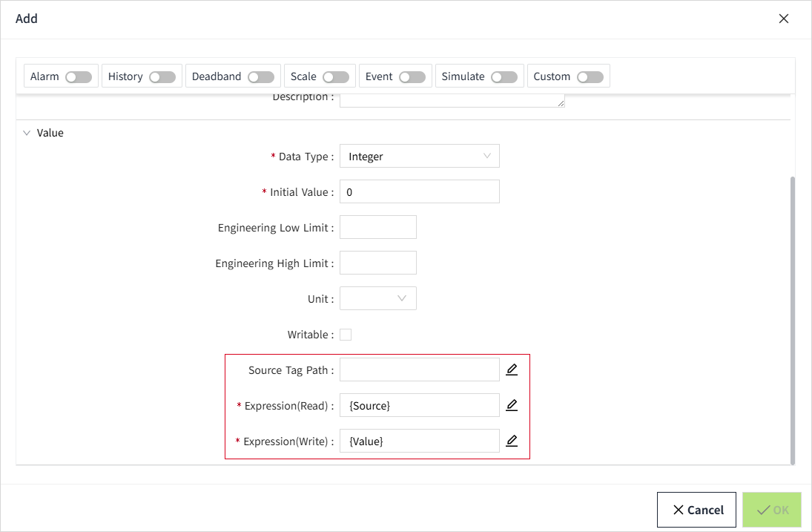Screen dimensions: 812x532
Task: Toggle the Alarm switch on
Action: (79, 76)
